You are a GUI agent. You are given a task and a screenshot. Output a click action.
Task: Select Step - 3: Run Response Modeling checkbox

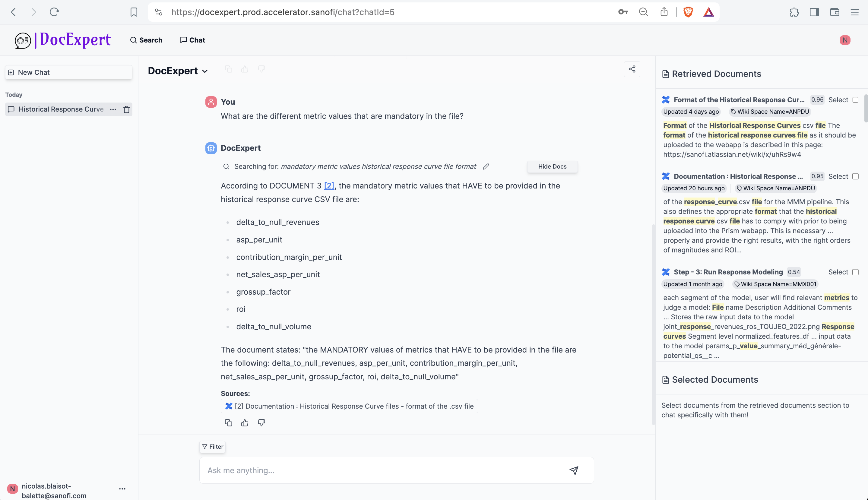click(x=855, y=272)
